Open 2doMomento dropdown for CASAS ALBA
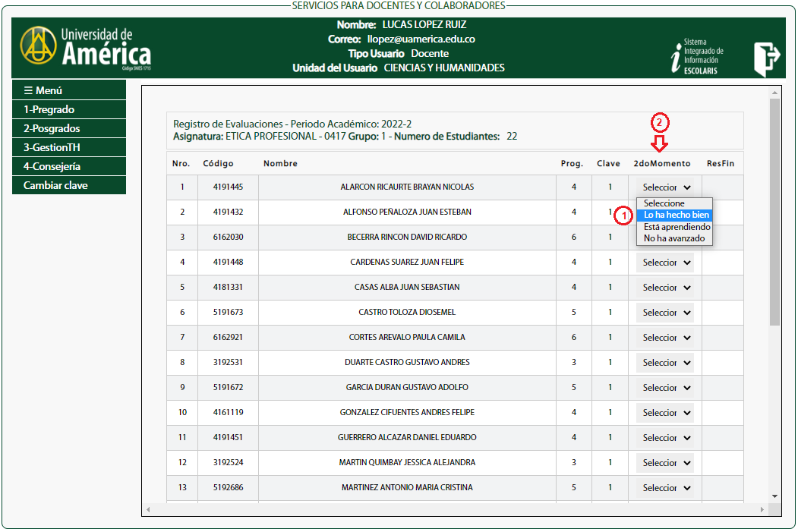This screenshot has width=798, height=532. tap(665, 288)
